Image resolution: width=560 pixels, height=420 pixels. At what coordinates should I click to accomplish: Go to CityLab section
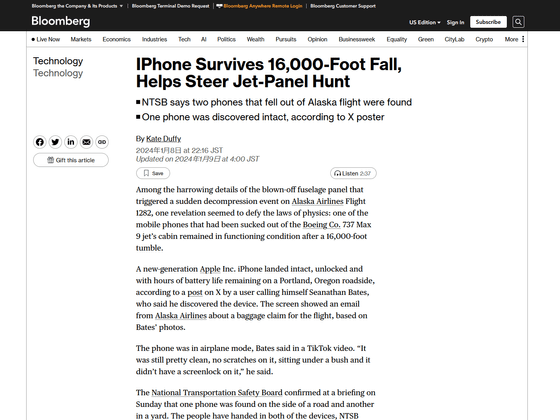click(454, 39)
